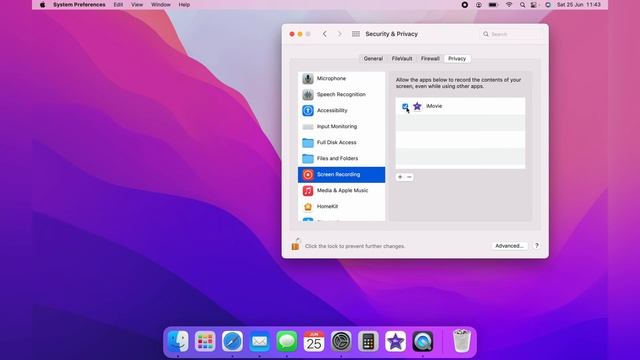
Task: Go back with the left chevron
Action: 325,34
